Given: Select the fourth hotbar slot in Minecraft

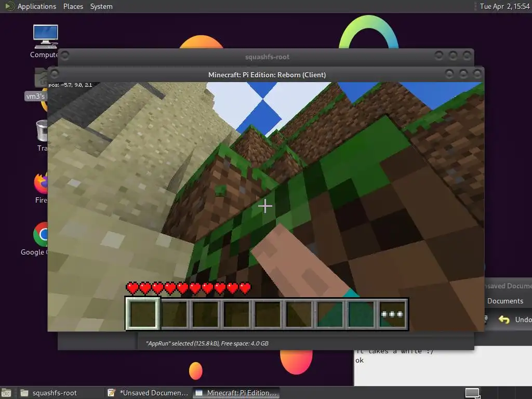Looking at the screenshot, I should (236, 314).
